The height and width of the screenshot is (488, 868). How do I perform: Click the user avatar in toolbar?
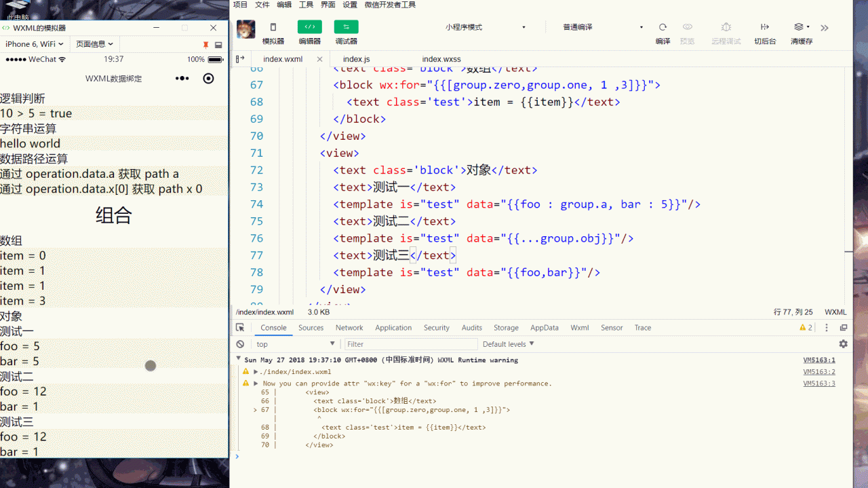click(245, 29)
